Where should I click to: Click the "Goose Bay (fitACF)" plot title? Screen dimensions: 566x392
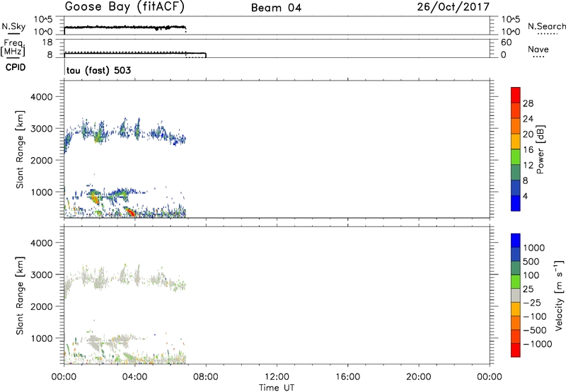coord(125,7)
